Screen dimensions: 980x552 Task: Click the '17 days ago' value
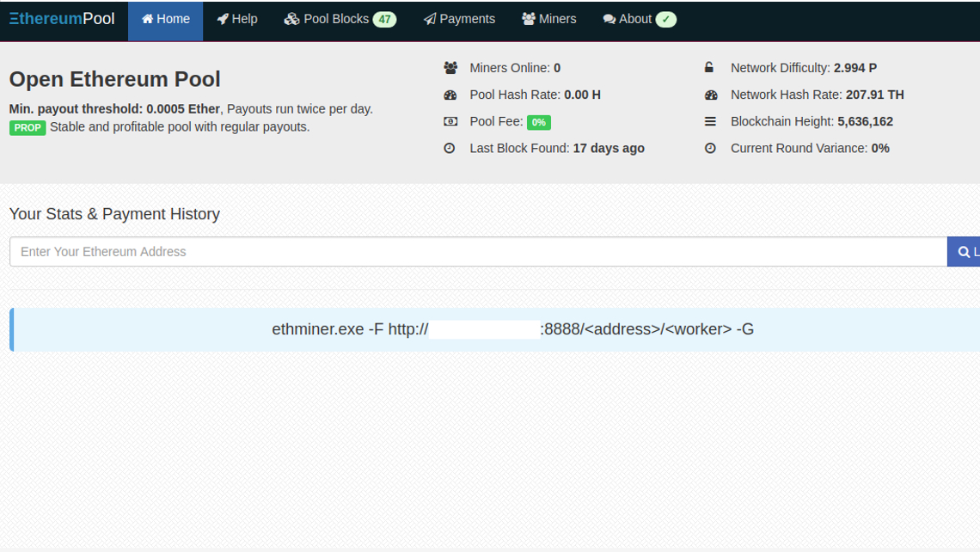click(x=609, y=148)
